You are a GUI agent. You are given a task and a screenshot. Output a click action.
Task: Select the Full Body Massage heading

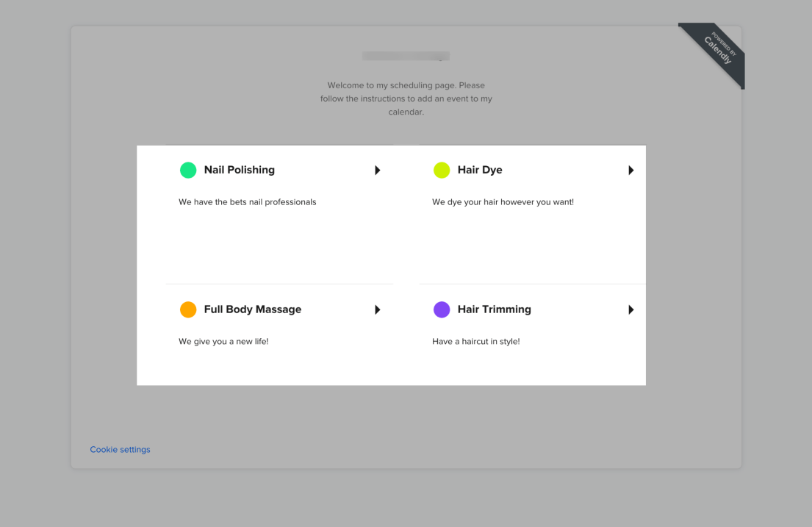pyautogui.click(x=253, y=309)
